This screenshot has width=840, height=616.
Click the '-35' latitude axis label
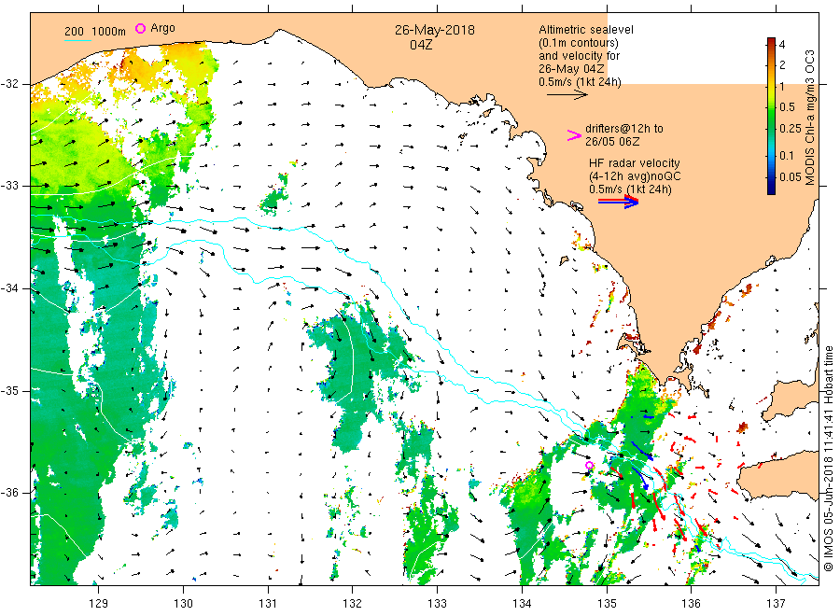(x=8, y=390)
